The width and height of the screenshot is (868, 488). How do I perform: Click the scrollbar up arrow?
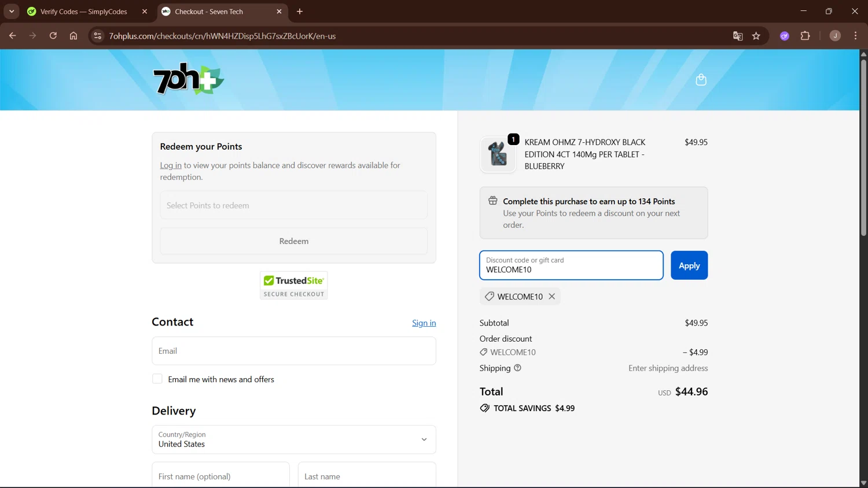point(863,54)
